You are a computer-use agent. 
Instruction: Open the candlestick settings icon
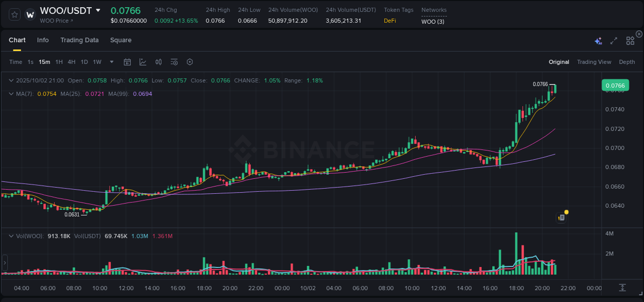point(158,61)
